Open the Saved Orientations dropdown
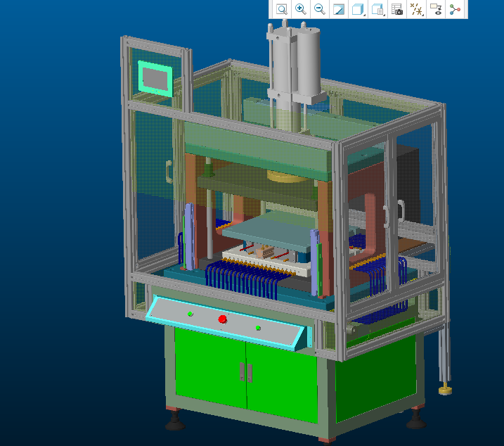504x446 pixels. coord(377,9)
